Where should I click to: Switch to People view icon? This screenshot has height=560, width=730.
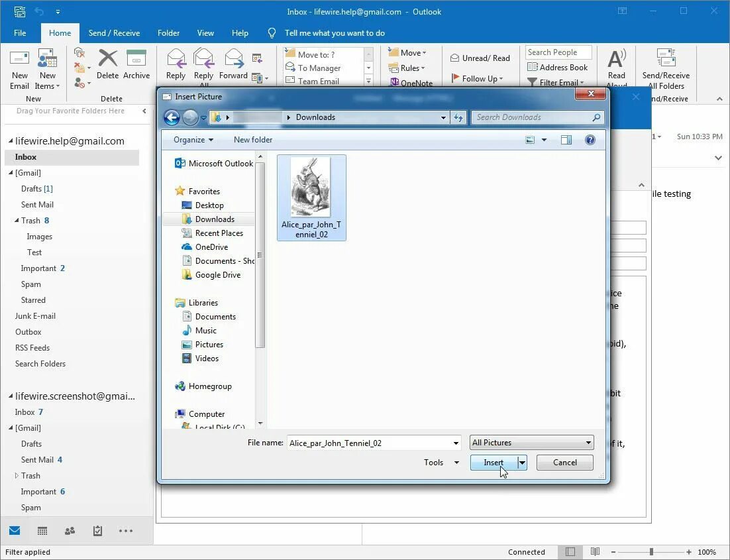pos(70,531)
